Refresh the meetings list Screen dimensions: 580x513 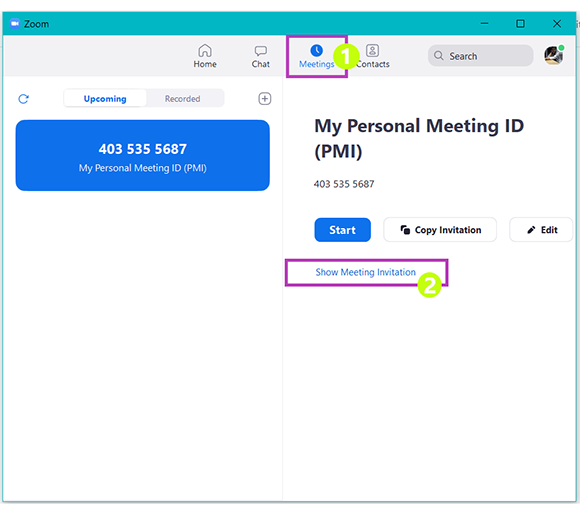[x=24, y=99]
